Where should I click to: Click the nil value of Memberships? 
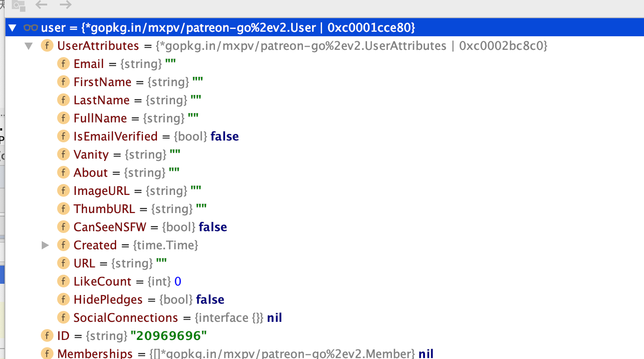click(426, 354)
